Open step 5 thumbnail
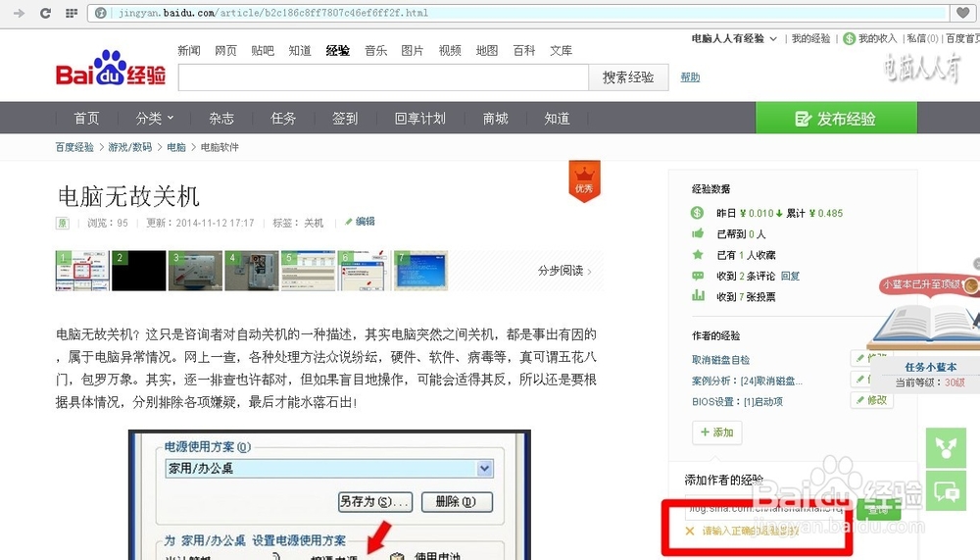Screen dimensions: 980x560 pyautogui.click(x=308, y=271)
